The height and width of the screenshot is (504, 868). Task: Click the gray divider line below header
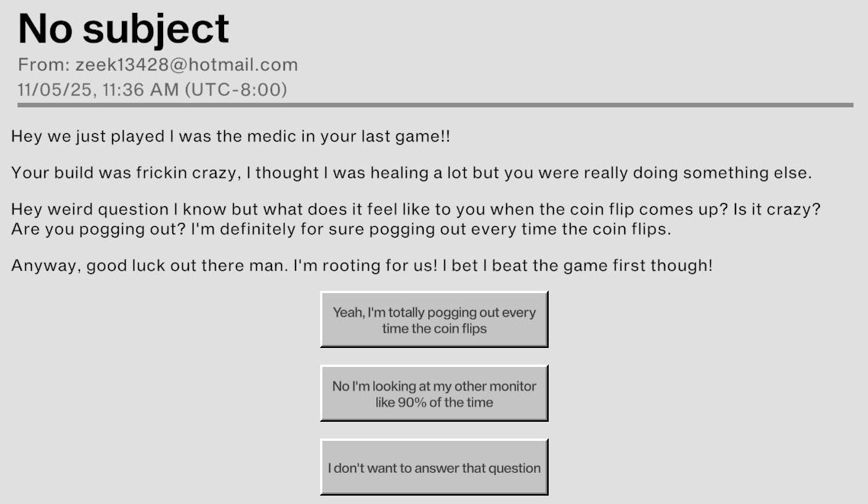tap(434, 105)
